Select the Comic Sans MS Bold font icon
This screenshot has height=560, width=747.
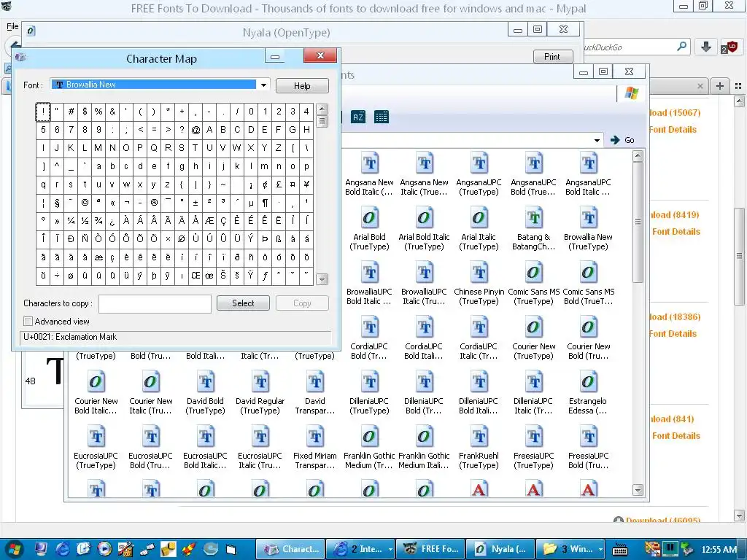click(x=589, y=273)
